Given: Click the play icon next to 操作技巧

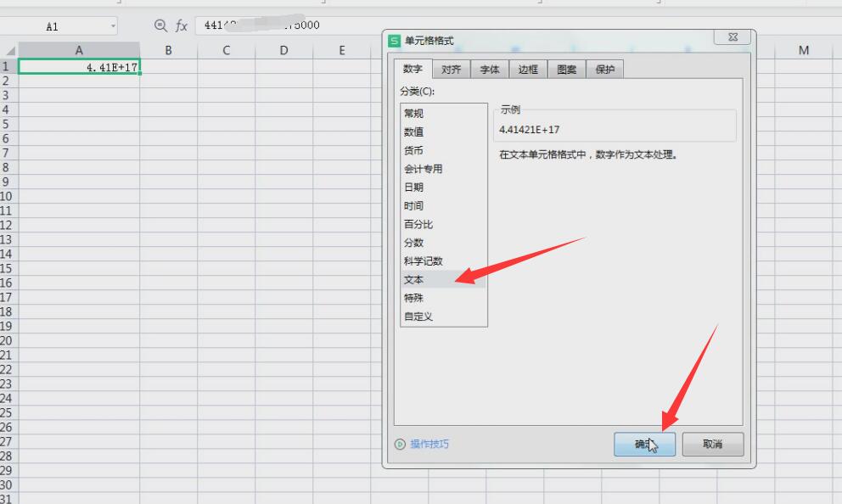Looking at the screenshot, I should [x=401, y=444].
